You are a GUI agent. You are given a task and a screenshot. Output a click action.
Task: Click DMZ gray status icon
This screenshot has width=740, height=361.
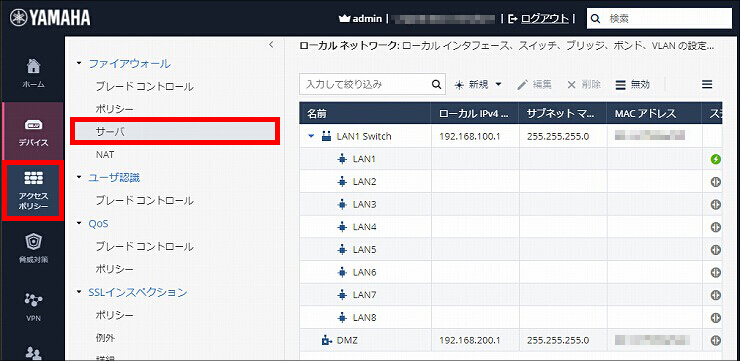(x=716, y=340)
